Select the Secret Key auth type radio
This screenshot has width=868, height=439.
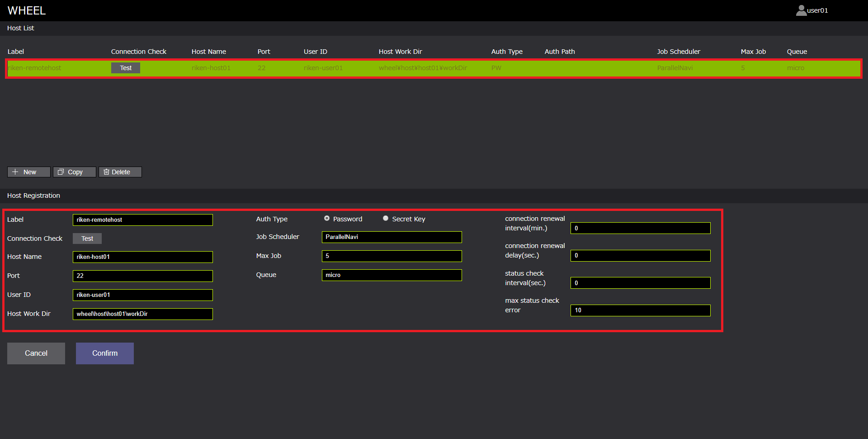pos(386,219)
